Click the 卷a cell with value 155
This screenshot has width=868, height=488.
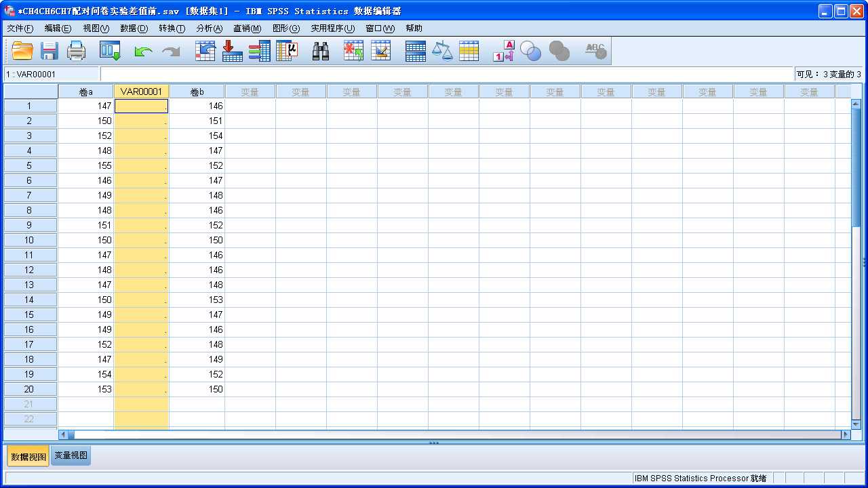tap(85, 165)
